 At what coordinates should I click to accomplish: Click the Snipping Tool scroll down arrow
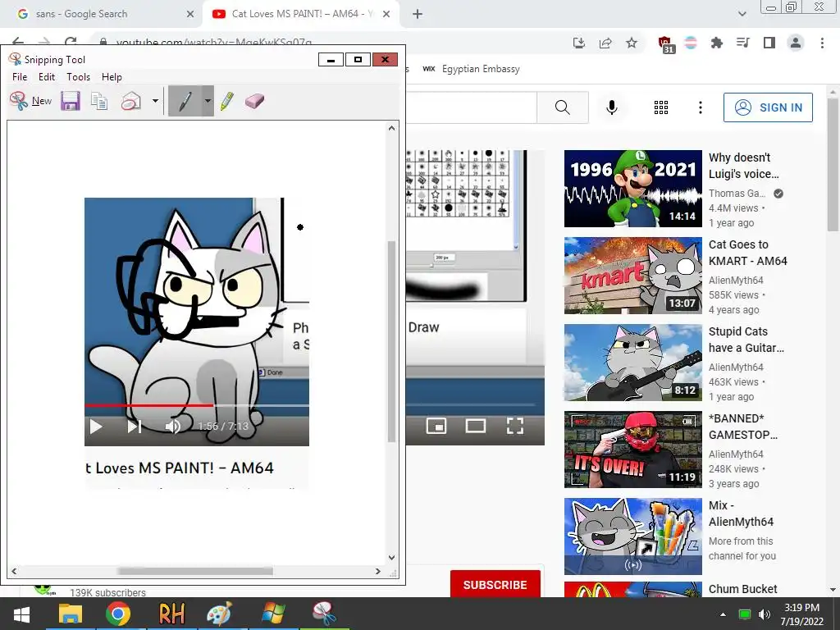(x=391, y=557)
